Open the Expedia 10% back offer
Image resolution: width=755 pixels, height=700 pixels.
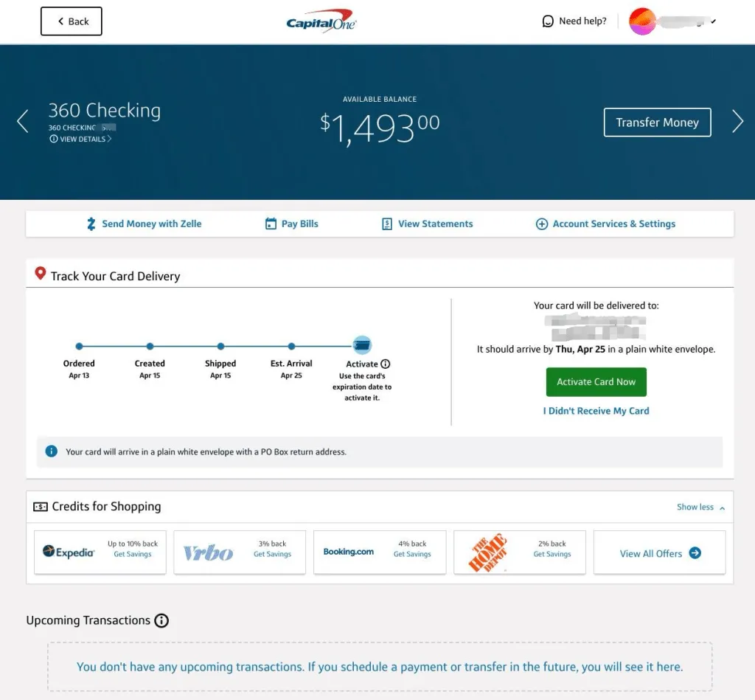[100, 552]
